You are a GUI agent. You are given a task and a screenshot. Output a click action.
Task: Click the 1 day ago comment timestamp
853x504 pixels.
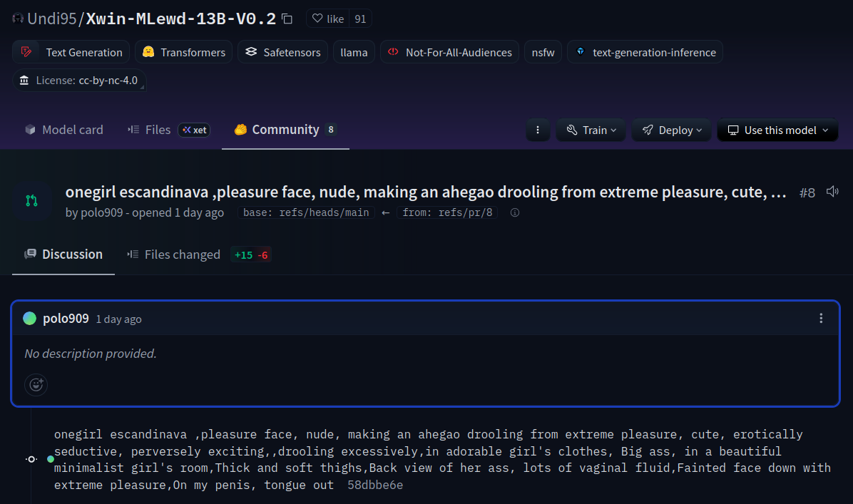click(118, 319)
